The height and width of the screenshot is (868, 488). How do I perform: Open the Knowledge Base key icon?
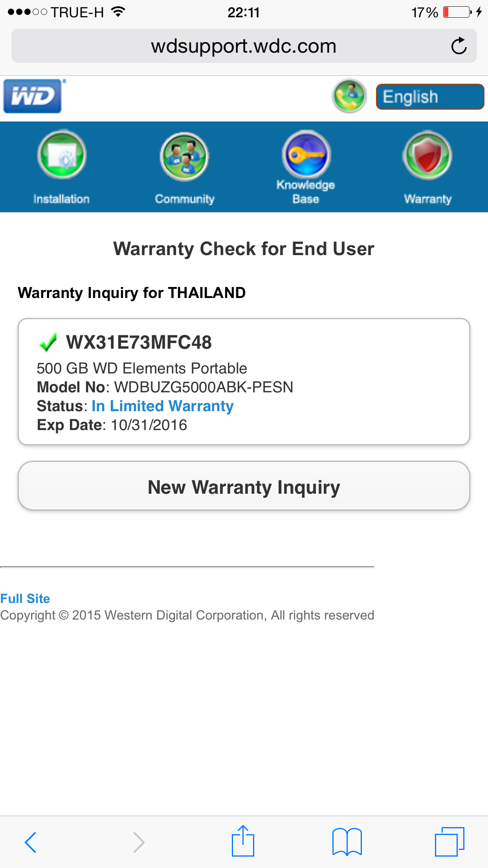click(x=306, y=154)
